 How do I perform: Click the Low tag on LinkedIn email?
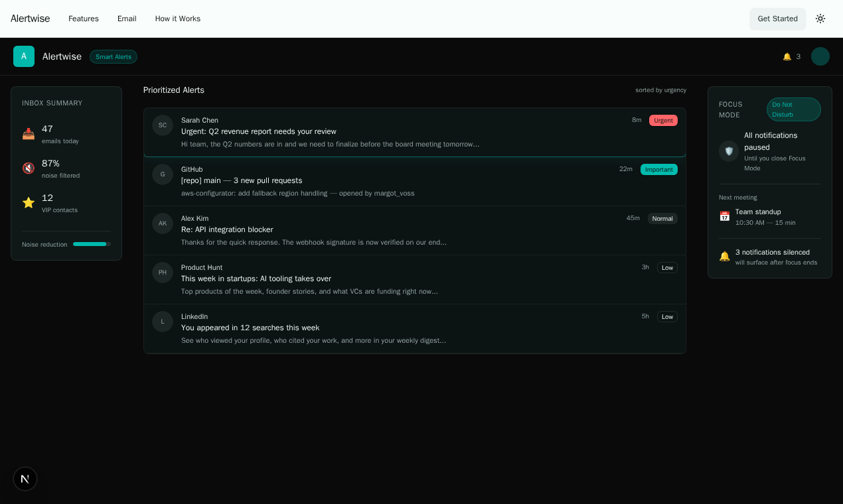(x=667, y=316)
